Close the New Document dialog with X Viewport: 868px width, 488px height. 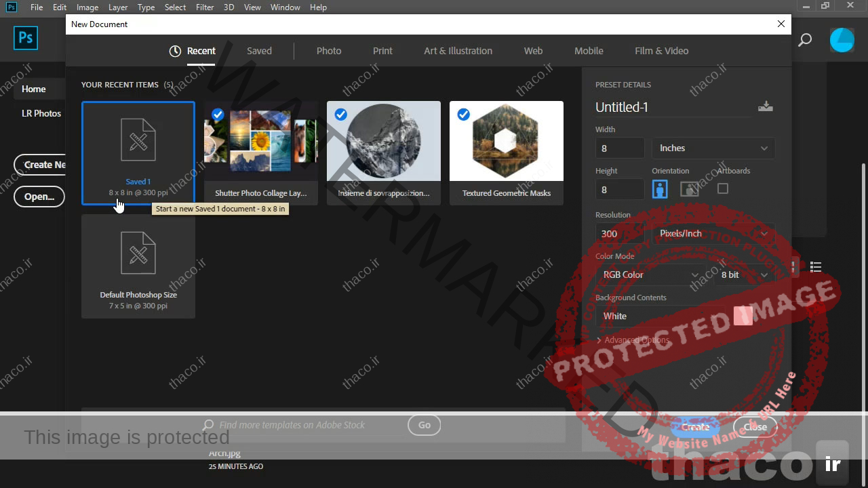point(781,24)
